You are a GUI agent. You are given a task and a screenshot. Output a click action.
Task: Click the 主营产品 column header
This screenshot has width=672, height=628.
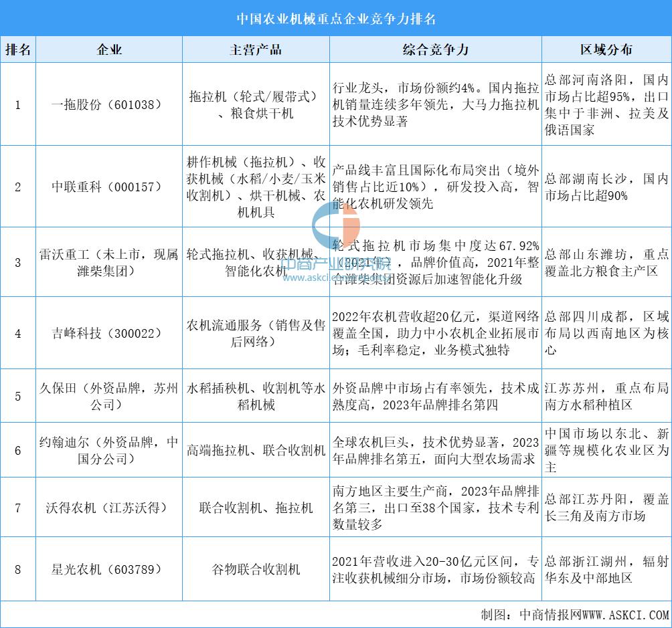point(256,49)
